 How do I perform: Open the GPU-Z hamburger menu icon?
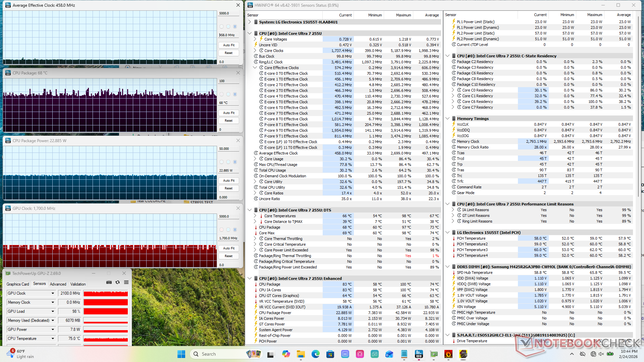(126, 282)
